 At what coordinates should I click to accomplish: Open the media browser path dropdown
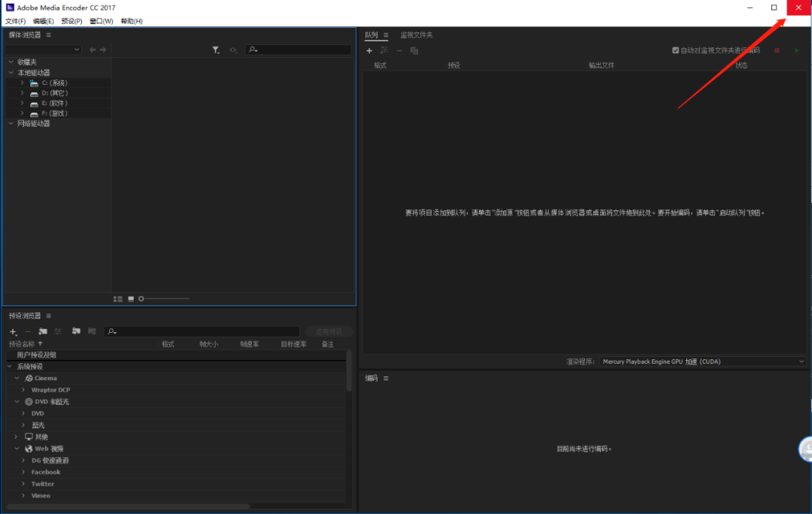point(43,50)
